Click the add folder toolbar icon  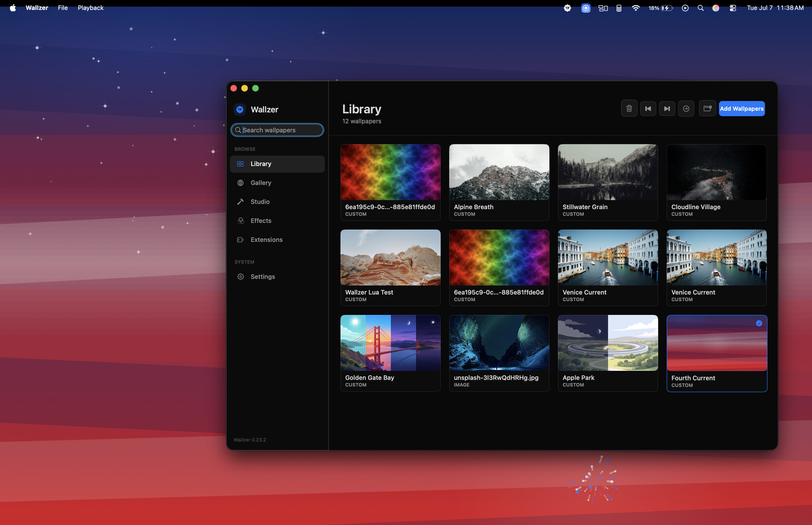707,108
